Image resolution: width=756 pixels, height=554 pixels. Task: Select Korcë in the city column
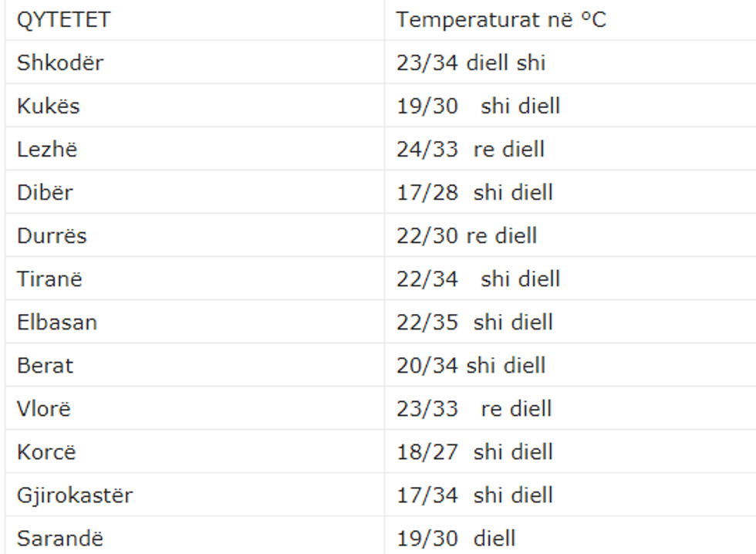point(46,451)
